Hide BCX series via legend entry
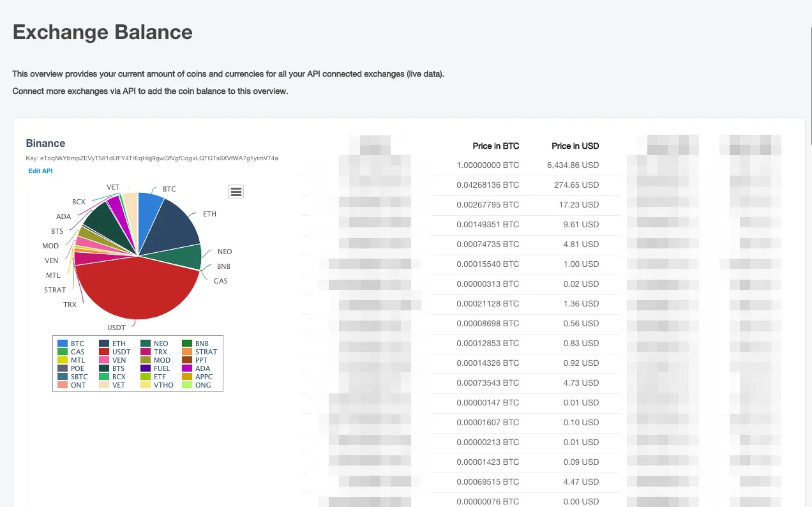The height and width of the screenshot is (507, 812). coord(112,377)
